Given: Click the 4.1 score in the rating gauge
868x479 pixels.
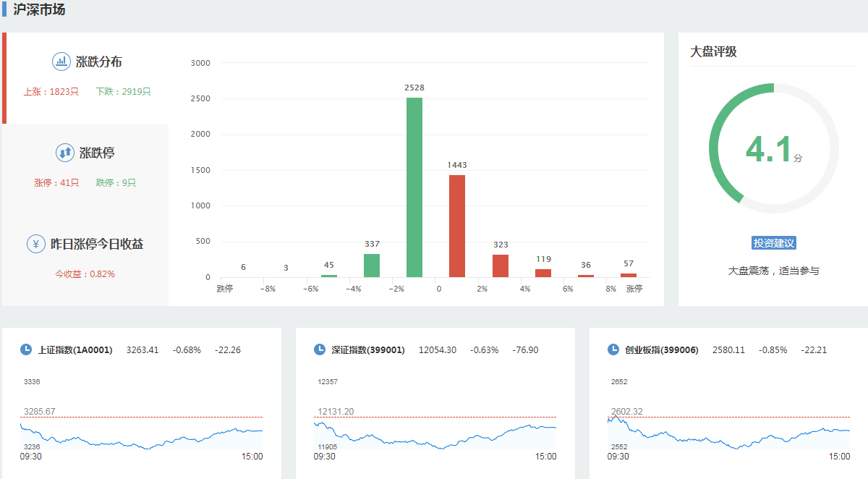Looking at the screenshot, I should (x=769, y=150).
